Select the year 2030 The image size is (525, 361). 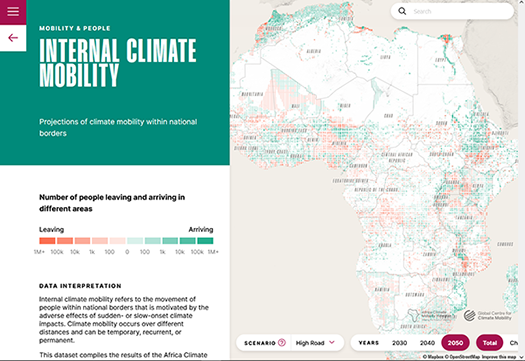(399, 343)
